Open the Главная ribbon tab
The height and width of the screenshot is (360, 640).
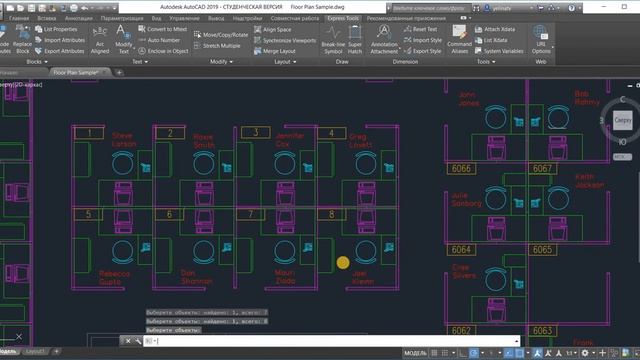click(19, 18)
